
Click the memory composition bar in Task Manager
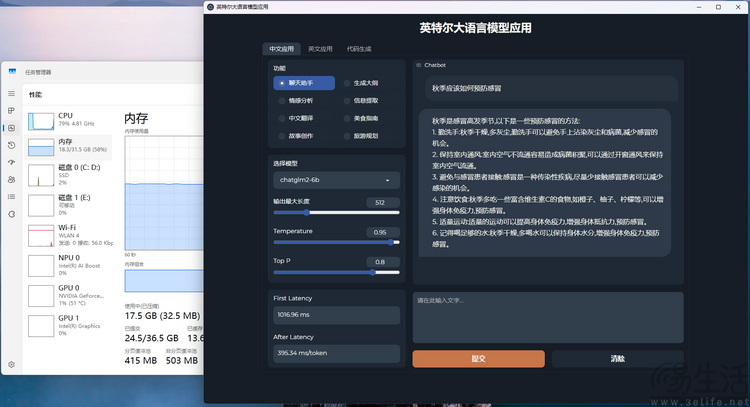[164, 281]
